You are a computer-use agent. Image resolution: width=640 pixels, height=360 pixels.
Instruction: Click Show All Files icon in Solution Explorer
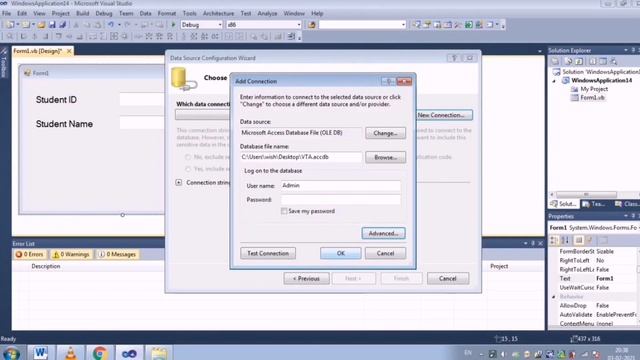point(569,62)
